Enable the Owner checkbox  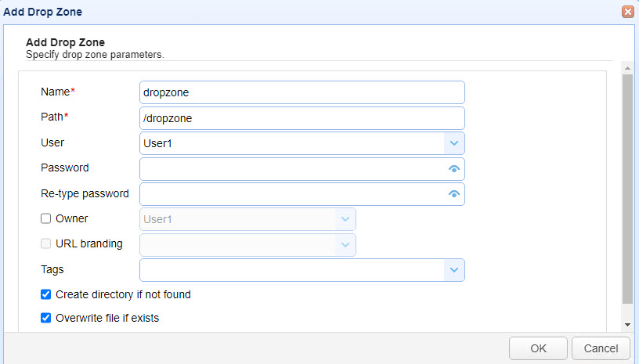(45, 219)
